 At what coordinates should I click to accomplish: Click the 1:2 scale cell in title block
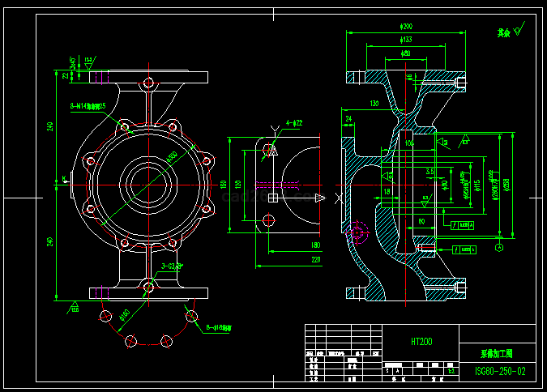451,370
